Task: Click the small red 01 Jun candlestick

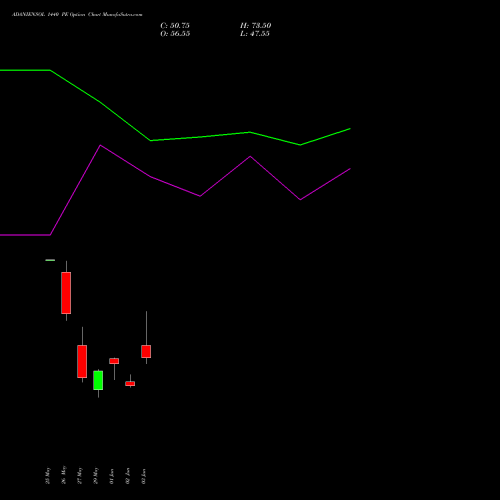Action: pyautogui.click(x=114, y=361)
